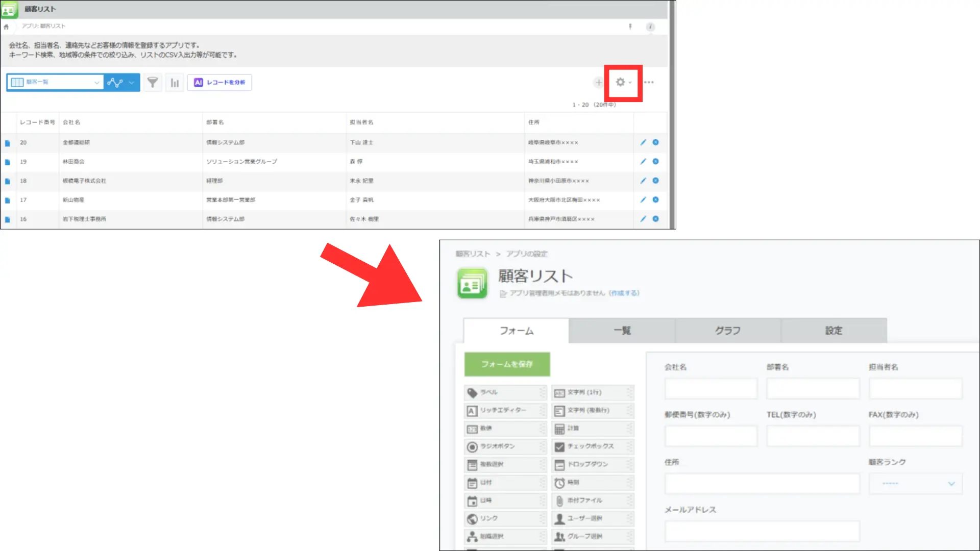Click the green フォームを保存 button
This screenshot has width=980, height=551.
(x=507, y=364)
